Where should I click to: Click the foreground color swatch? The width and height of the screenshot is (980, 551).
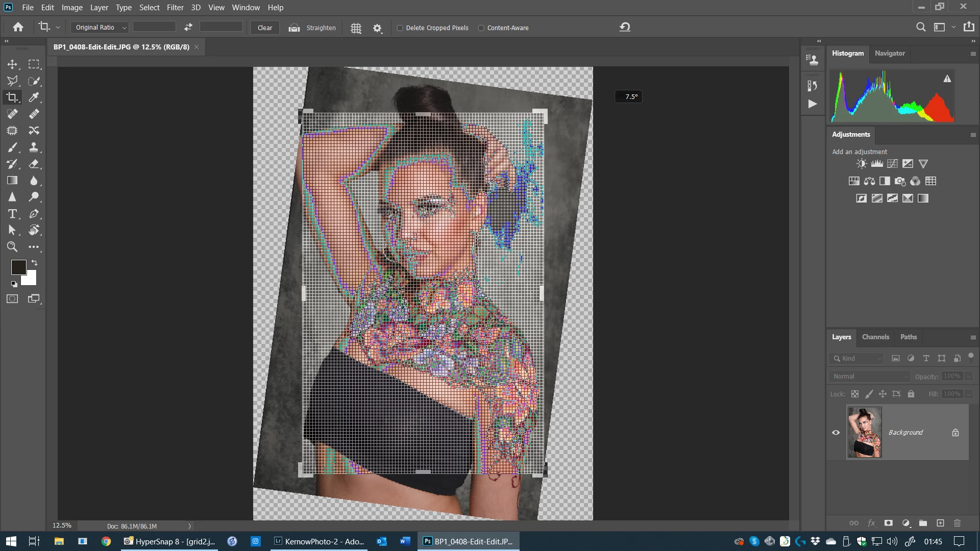point(18,267)
